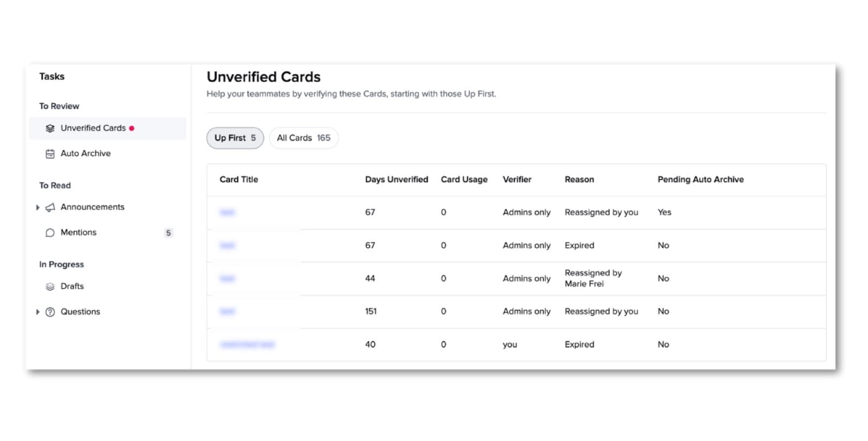Click the "Reassigned by Marie Frei" reason
Screen dimensions: 868x441
(x=593, y=278)
